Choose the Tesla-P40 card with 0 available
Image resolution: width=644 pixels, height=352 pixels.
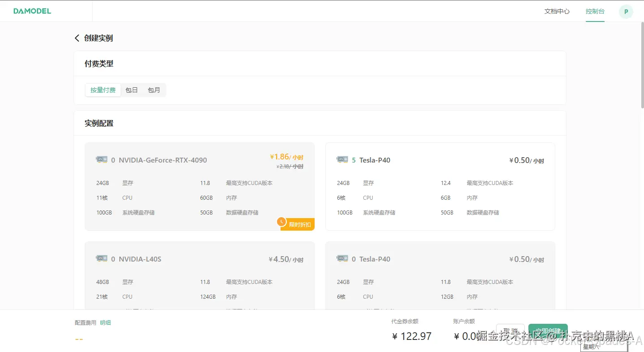[440, 275]
